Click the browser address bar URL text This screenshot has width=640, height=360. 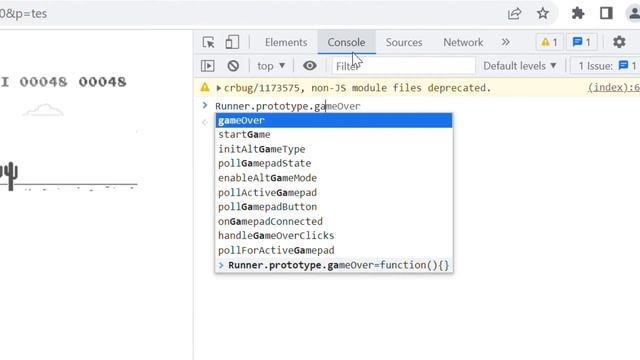pyautogui.click(x=24, y=13)
